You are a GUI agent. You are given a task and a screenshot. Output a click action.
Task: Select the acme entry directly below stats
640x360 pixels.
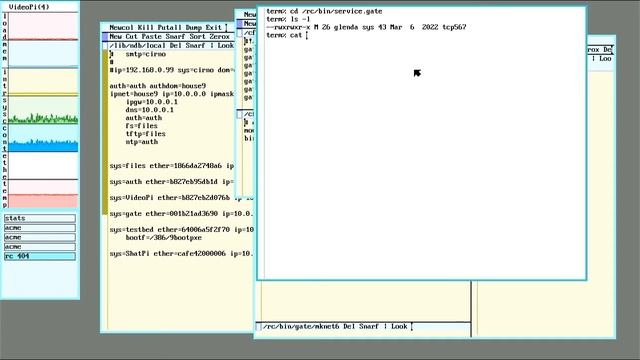(40, 228)
